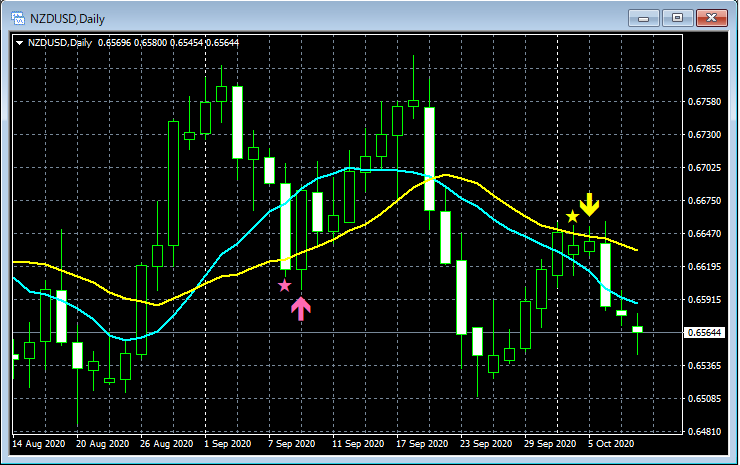The image size is (740, 465).
Task: Click the 0.67855 price scale value
Action: point(704,69)
